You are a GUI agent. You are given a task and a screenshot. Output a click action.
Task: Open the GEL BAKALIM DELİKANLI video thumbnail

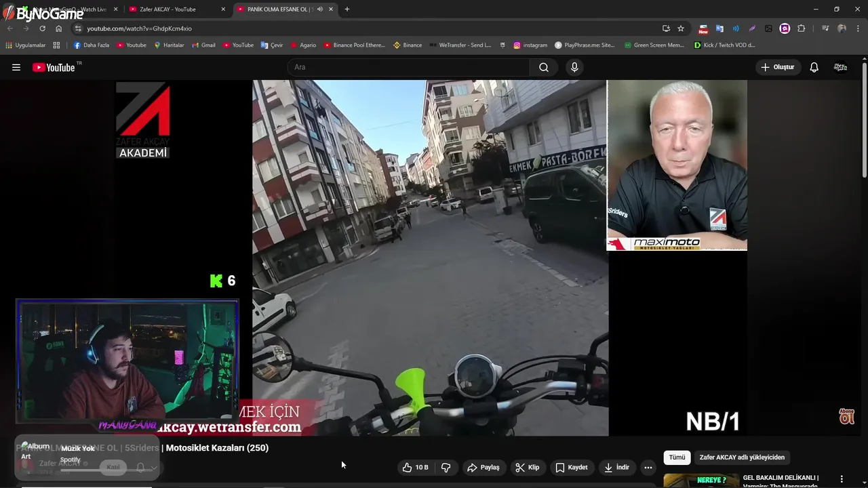701,481
